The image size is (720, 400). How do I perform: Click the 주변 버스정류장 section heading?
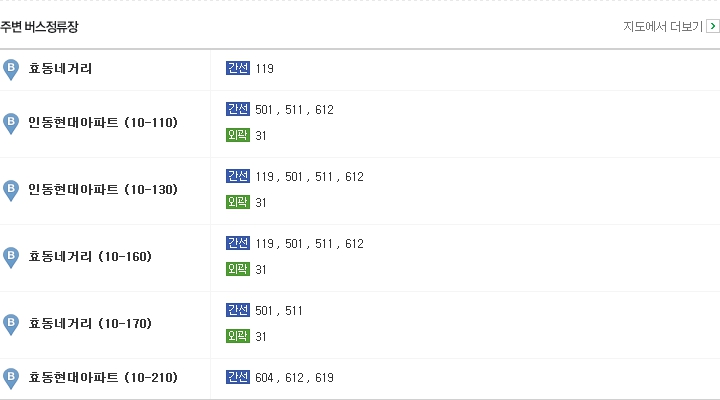pyautogui.click(x=39, y=27)
